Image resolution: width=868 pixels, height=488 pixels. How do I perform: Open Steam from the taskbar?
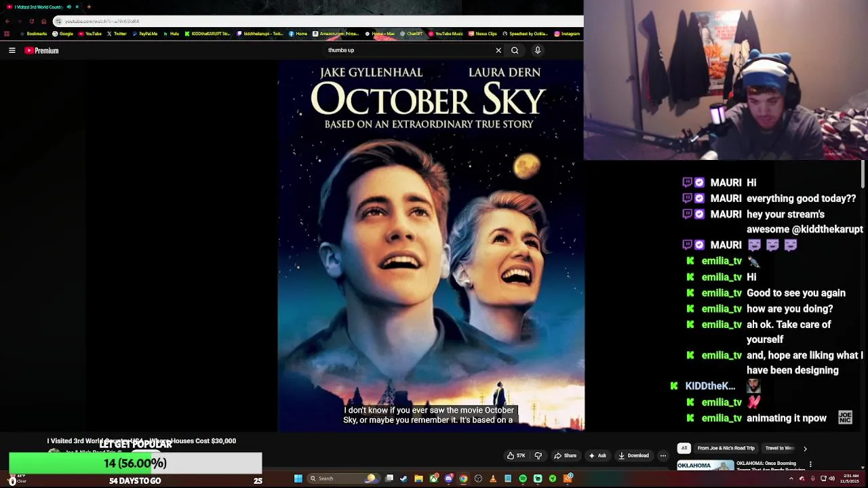[404, 479]
